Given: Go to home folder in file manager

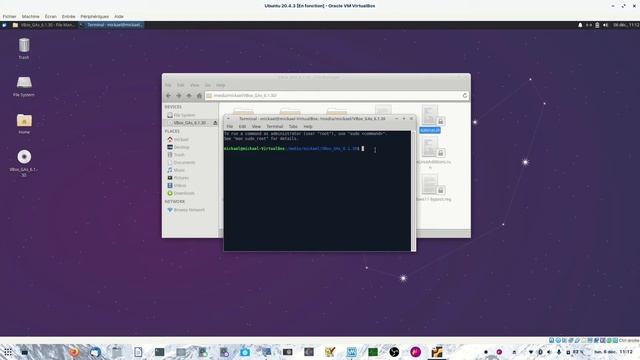Looking at the screenshot, I should [x=199, y=96].
